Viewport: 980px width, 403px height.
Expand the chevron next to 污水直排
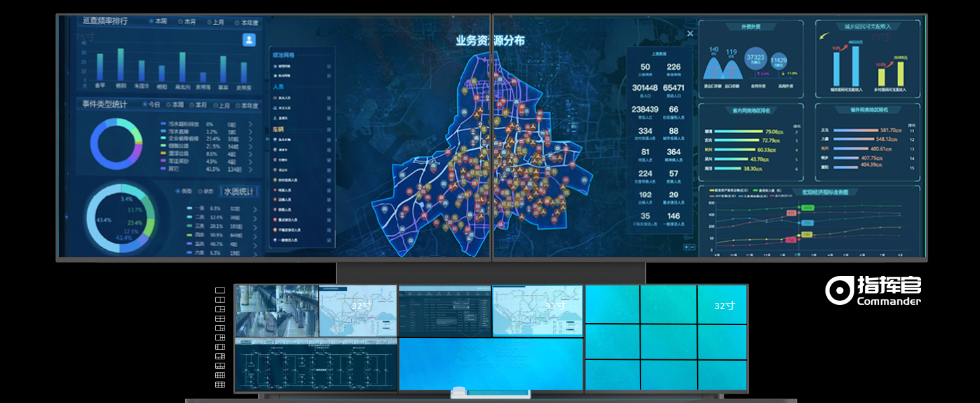pyautogui.click(x=250, y=130)
